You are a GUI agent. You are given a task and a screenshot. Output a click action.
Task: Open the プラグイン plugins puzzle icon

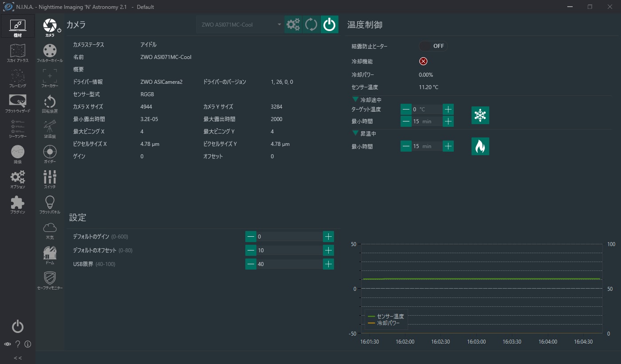[18, 204]
